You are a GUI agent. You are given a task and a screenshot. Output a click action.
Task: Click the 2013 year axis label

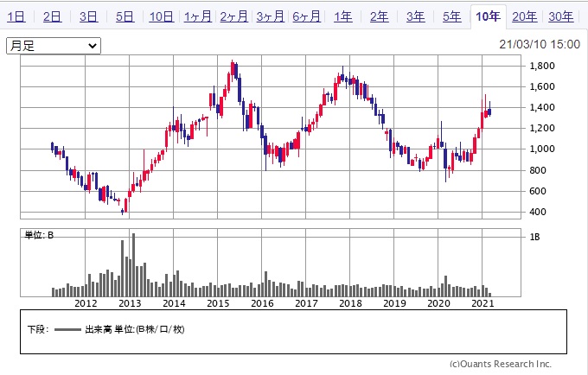click(130, 303)
